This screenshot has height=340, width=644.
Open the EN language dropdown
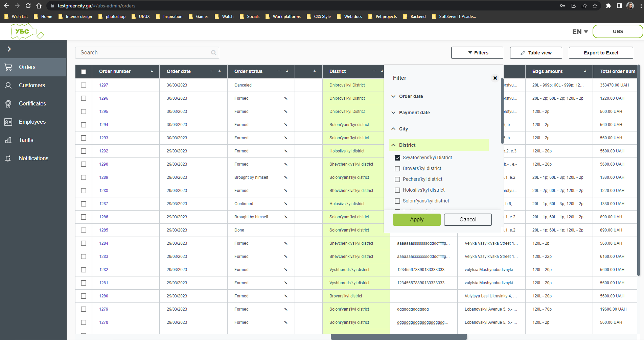point(579,31)
